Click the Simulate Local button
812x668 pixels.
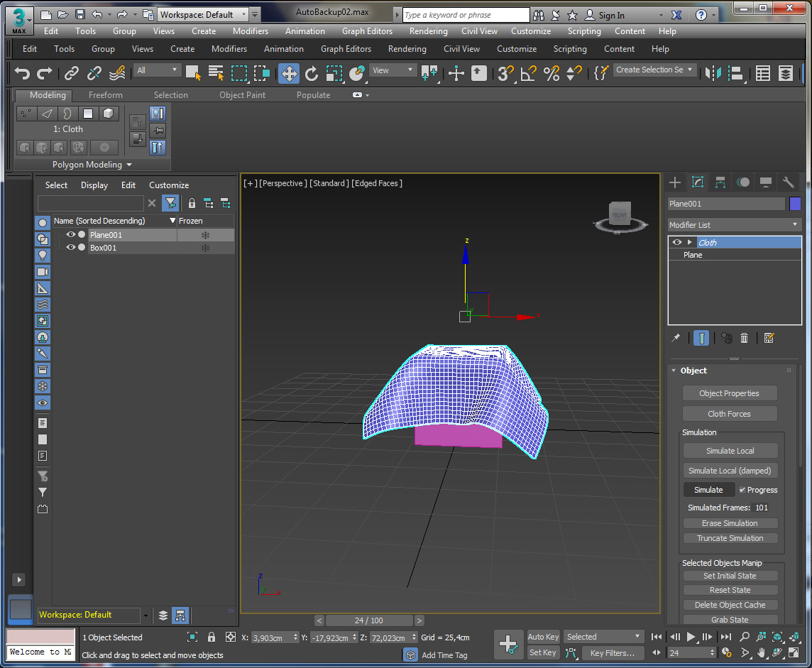pyautogui.click(x=730, y=451)
